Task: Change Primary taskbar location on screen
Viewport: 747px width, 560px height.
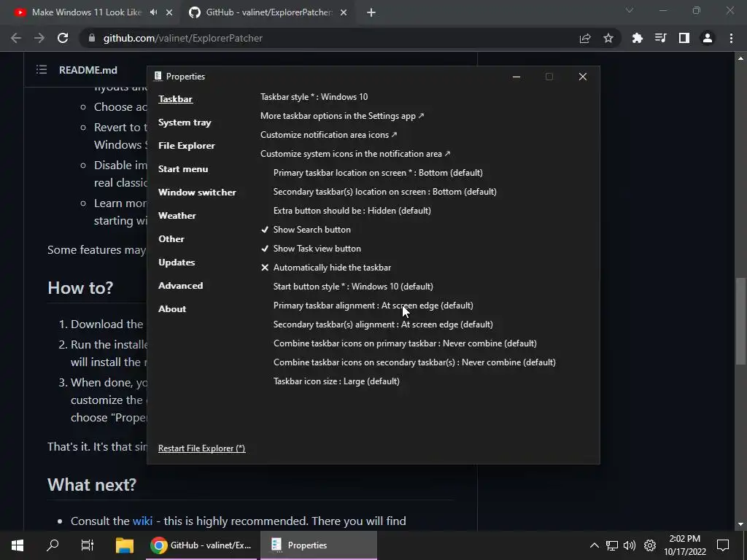Action: point(378,173)
